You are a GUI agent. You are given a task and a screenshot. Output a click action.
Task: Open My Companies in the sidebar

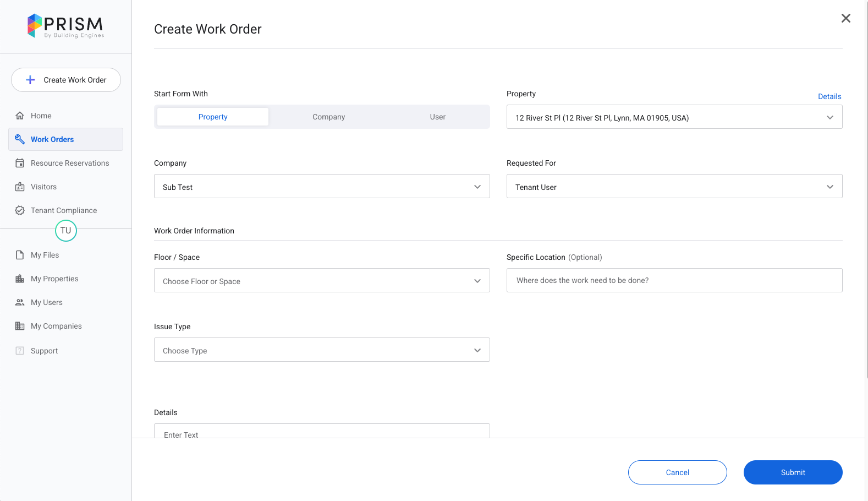[56, 326]
